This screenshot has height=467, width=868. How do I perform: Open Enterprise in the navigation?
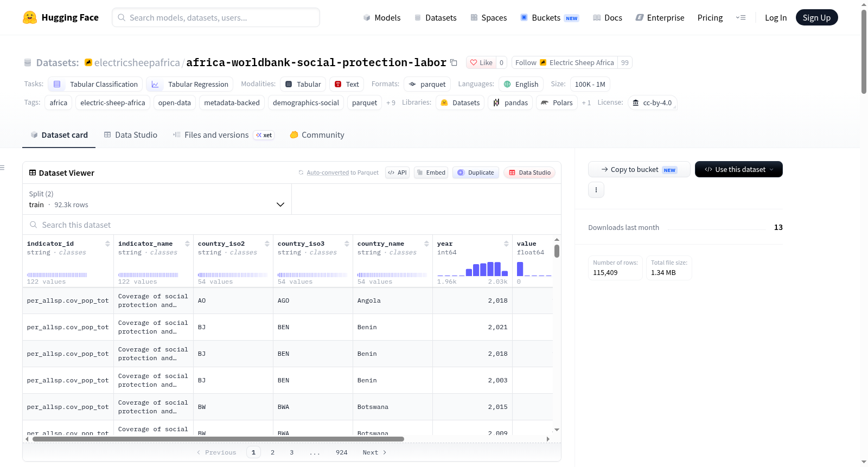coord(660,17)
